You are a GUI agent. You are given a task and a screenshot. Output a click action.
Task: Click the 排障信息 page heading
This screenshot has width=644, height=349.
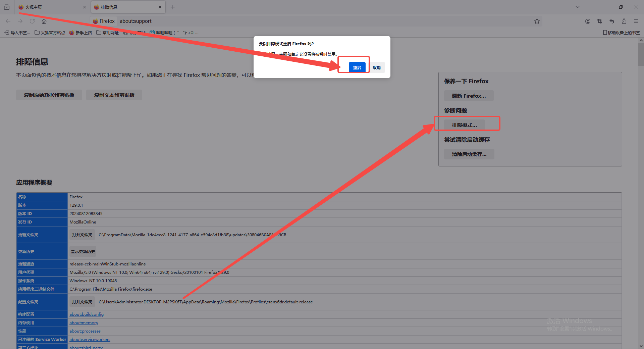32,62
